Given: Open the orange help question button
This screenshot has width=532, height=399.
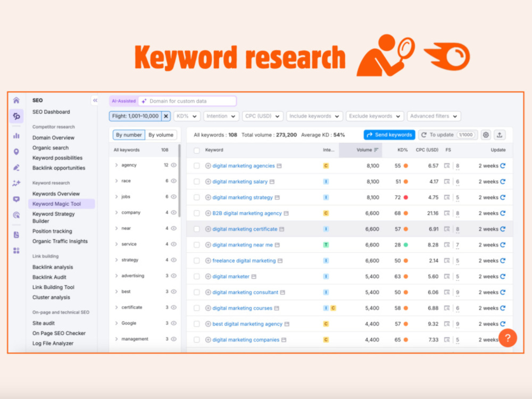Looking at the screenshot, I should (x=508, y=338).
